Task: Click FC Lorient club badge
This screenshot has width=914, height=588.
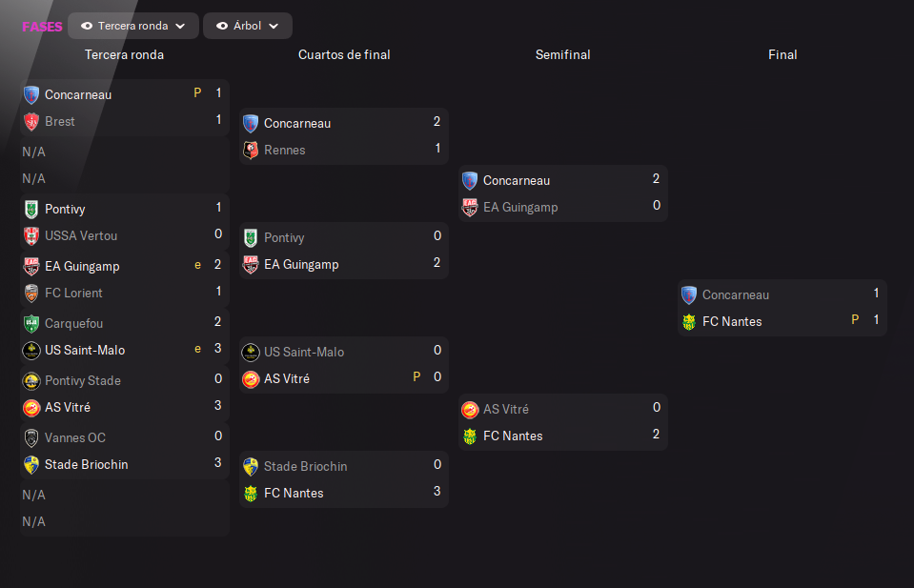Action: [31, 293]
